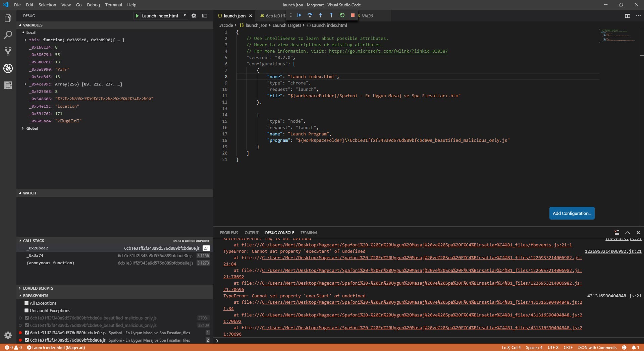Screen dimensions: 644x351
Task: Open the Extensions view
Action: (8, 85)
